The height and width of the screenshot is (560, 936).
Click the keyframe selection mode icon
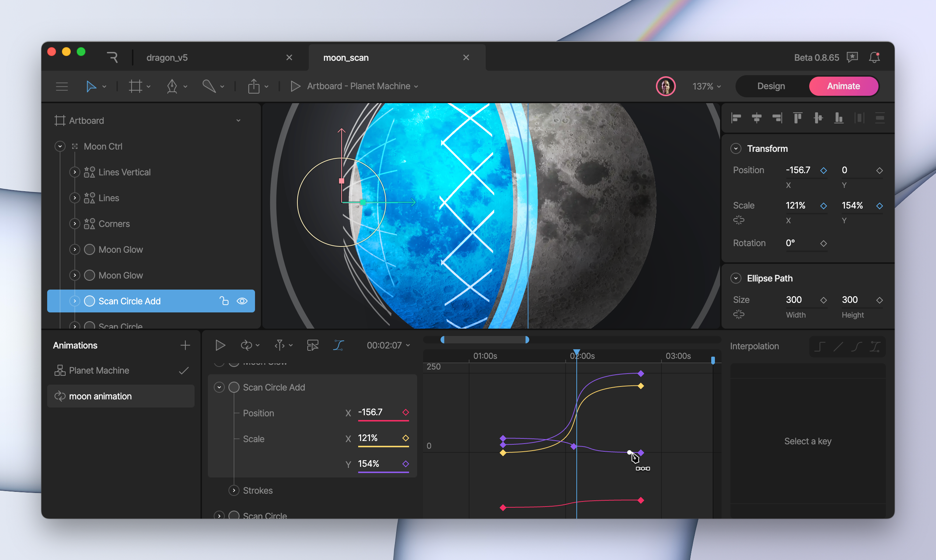[312, 345]
